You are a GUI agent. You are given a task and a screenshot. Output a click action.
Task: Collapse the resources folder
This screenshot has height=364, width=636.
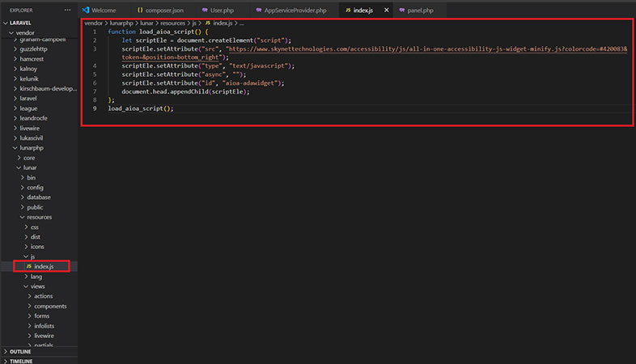(x=39, y=218)
